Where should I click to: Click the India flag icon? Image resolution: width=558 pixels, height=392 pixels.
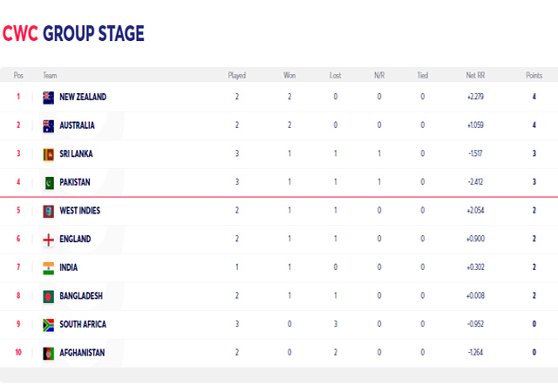click(x=49, y=268)
